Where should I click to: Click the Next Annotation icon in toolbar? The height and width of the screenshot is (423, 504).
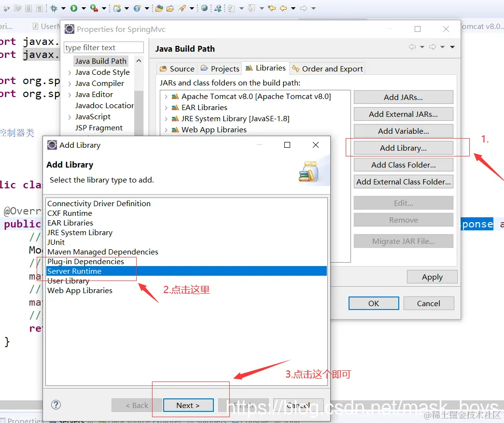pyautogui.click(x=231, y=8)
